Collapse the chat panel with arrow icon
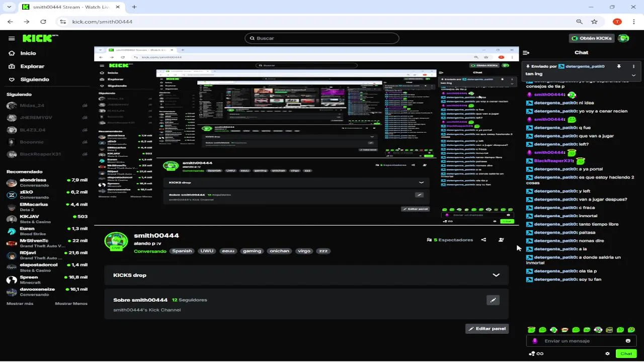Image resolution: width=644 pixels, height=362 pixels. (x=526, y=52)
